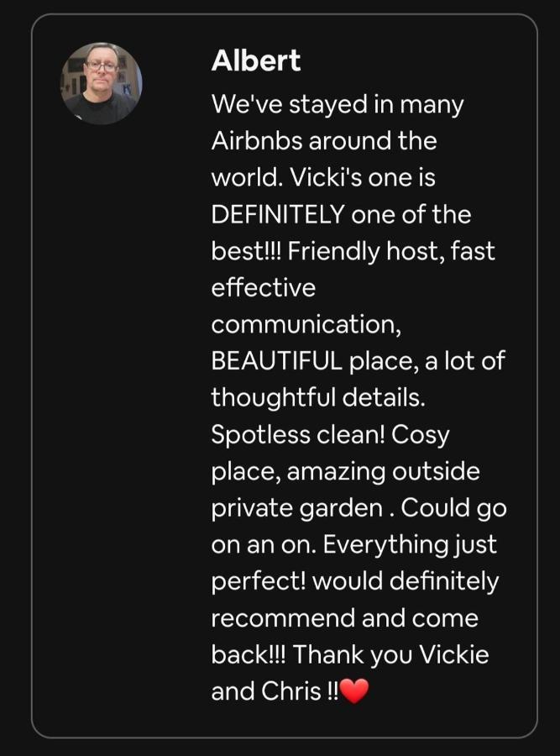Select the words amazing outside
This screenshot has width=560, height=756.
[x=383, y=471]
